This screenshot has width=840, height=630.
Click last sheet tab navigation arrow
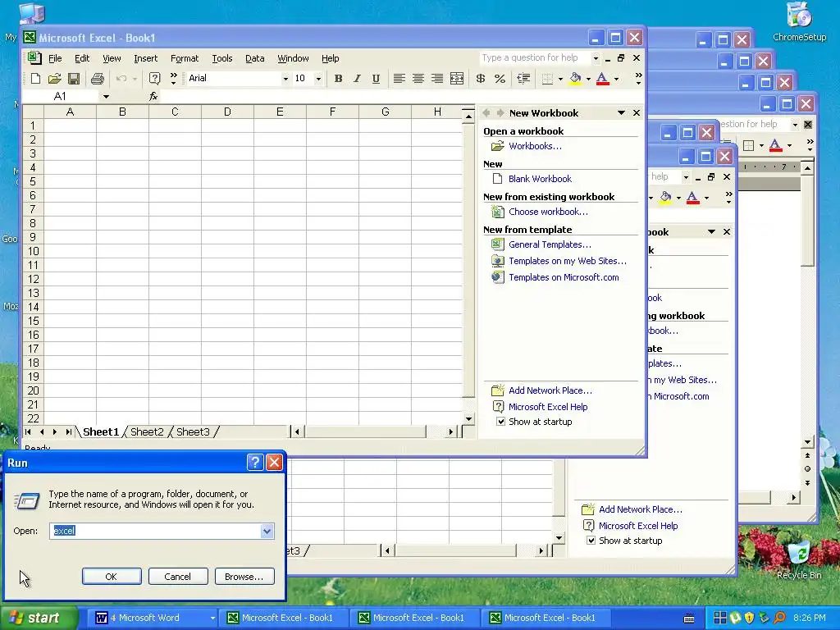click(69, 431)
